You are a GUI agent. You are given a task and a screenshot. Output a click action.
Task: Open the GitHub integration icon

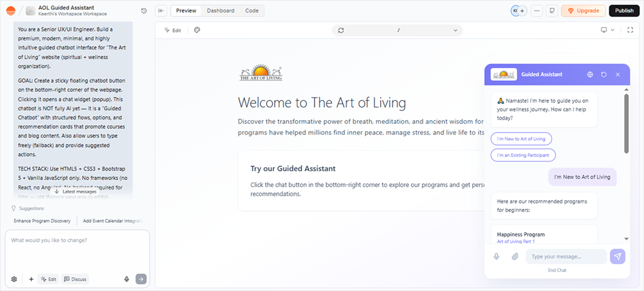(x=551, y=11)
